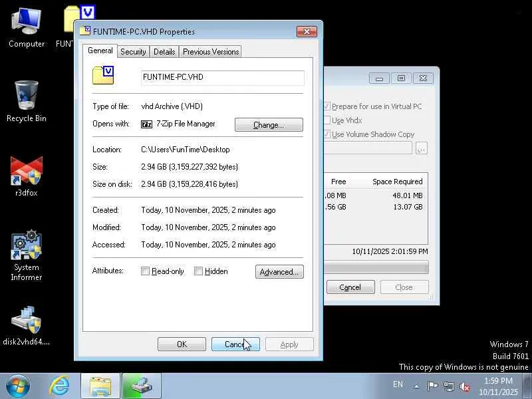Click the location path C:\Users\FunTime\Desktop
Image resolution: width=532 pixels, height=399 pixels.
[x=186, y=150]
